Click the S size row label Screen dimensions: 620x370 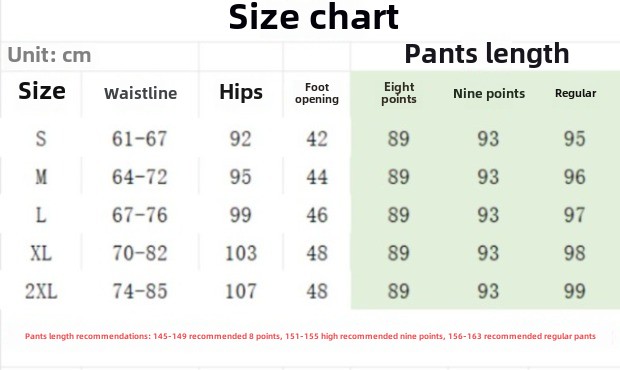coord(41,139)
